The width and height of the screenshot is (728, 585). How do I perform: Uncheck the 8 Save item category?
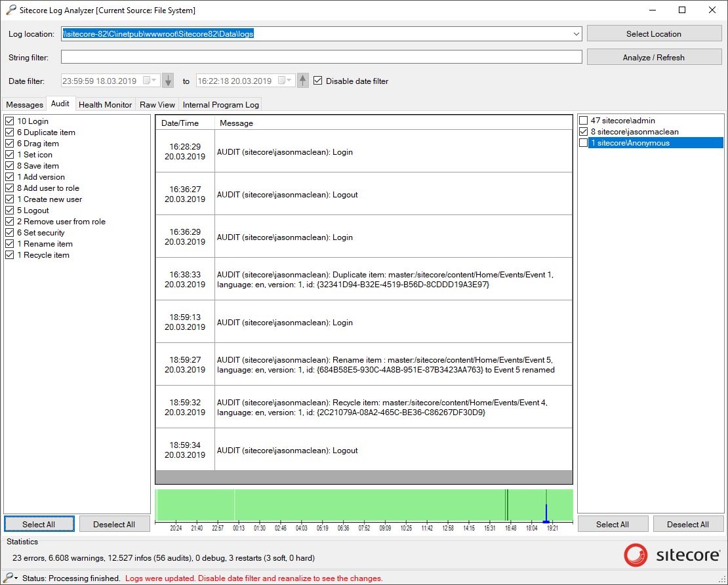[x=10, y=166]
